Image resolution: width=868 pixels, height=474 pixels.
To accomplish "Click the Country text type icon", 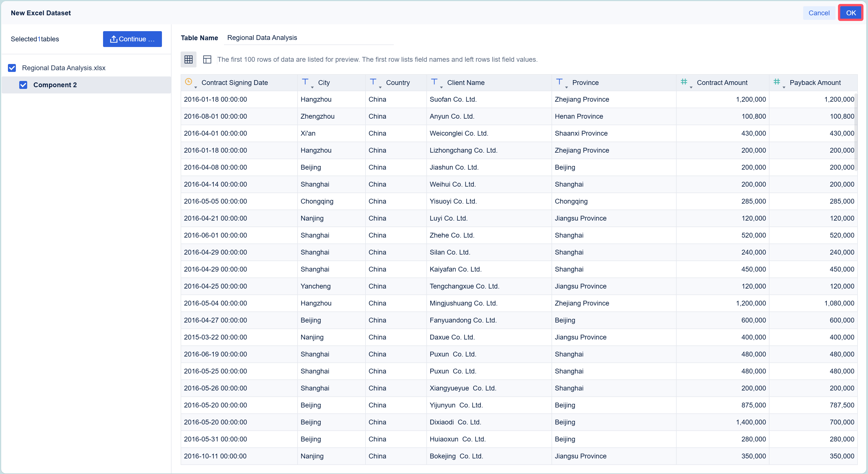I will (x=373, y=82).
